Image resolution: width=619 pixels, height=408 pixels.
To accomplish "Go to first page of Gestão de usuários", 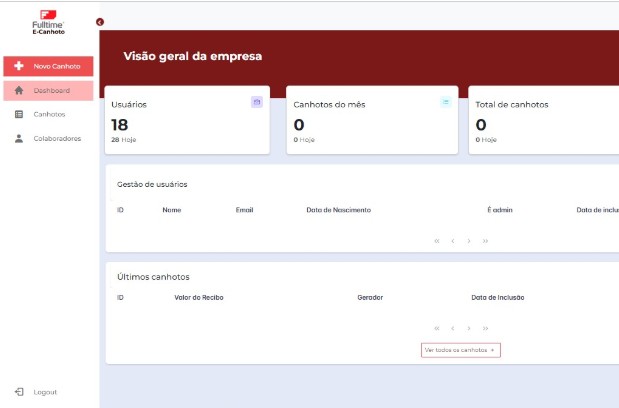I will pyautogui.click(x=437, y=241).
